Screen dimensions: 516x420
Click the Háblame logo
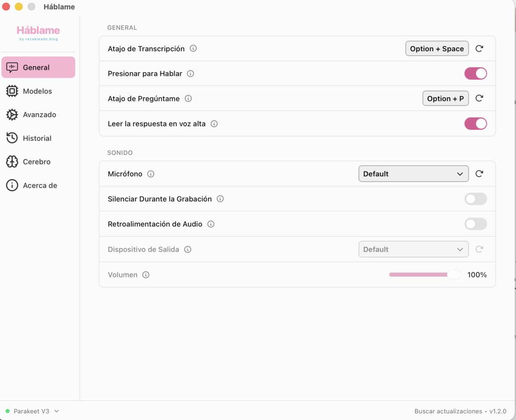[x=38, y=33]
